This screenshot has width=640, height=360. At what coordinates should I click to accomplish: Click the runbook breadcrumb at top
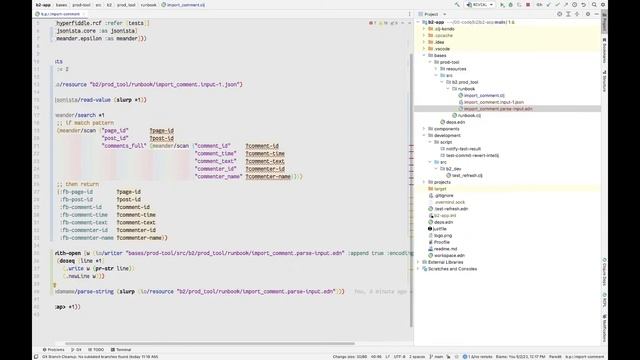pos(148,5)
